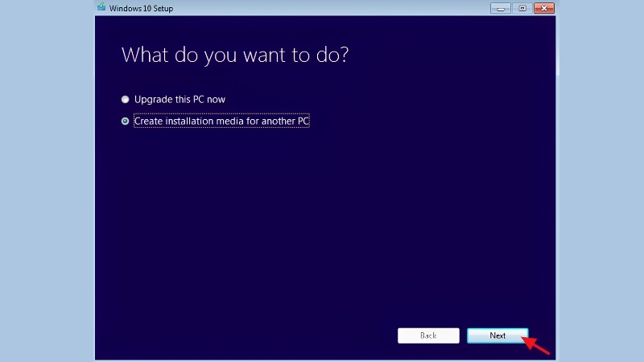Click the Windows 10 Setup title bar icon
This screenshot has height=362, width=644.
coord(101,7)
